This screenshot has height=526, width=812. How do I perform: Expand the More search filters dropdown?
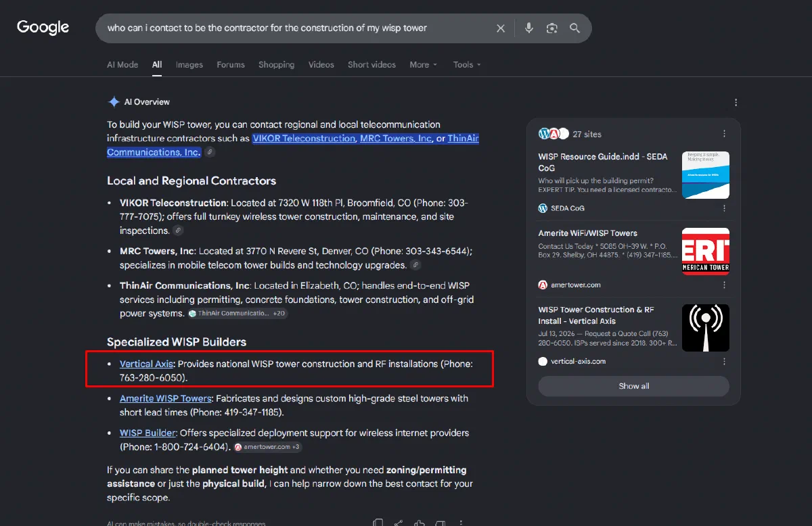[424, 65]
